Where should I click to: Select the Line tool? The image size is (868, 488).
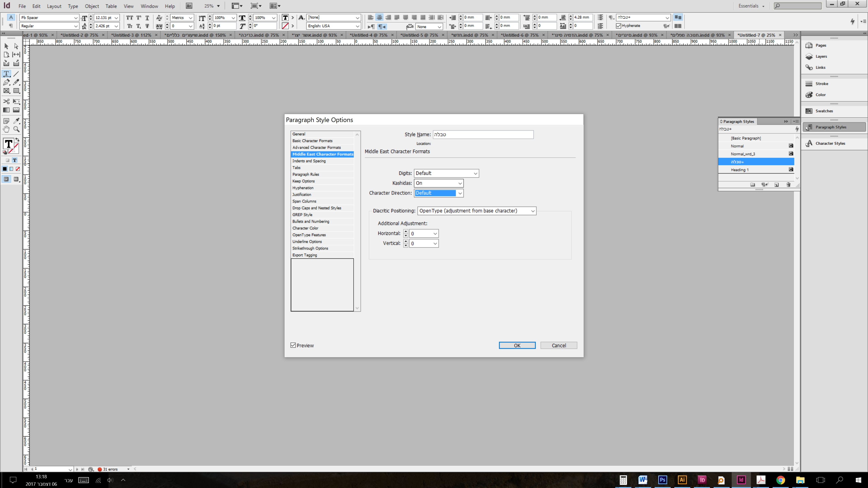16,73
